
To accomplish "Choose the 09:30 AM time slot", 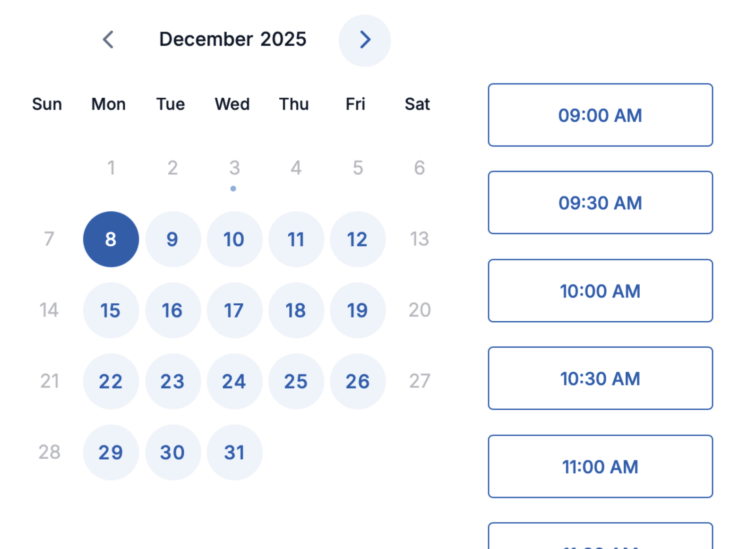I will (600, 203).
